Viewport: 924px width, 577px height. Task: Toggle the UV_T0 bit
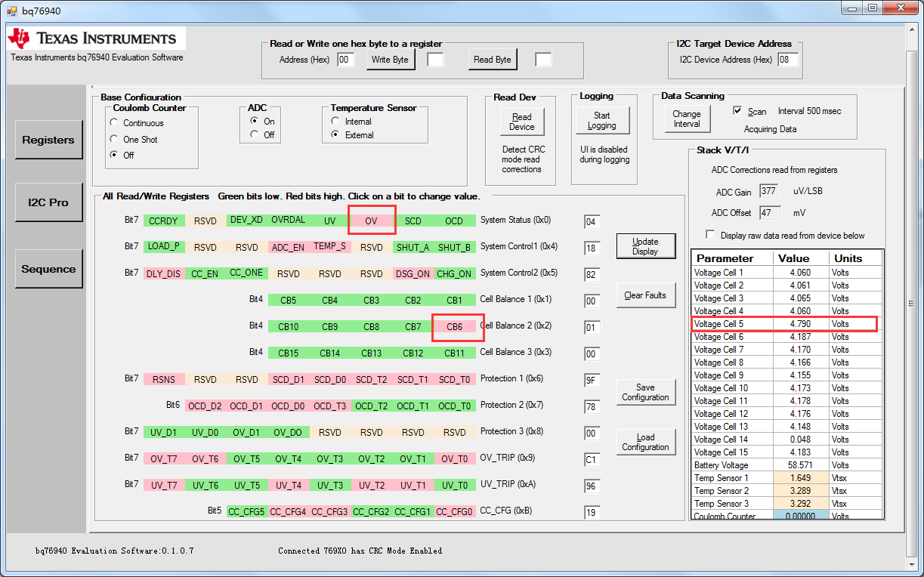coord(455,486)
